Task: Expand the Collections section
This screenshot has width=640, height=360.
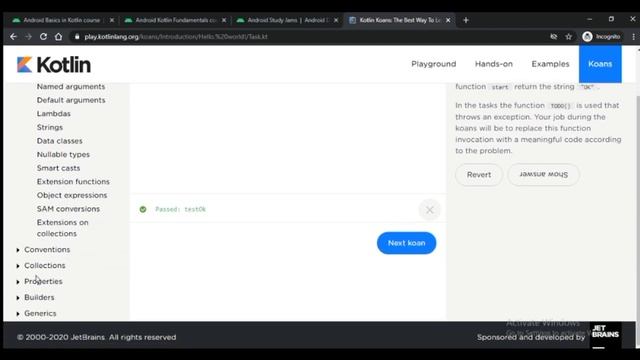Action: tap(44, 265)
